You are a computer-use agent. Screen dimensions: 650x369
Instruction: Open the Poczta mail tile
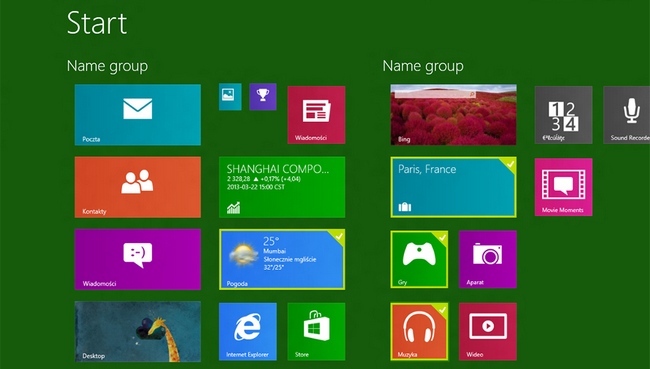point(138,115)
